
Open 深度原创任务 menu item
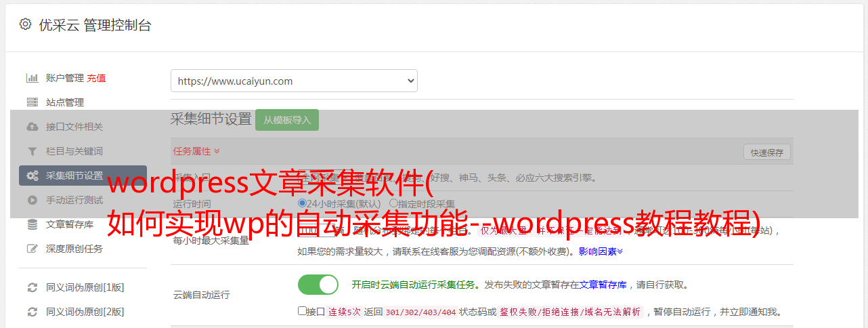coord(74,249)
